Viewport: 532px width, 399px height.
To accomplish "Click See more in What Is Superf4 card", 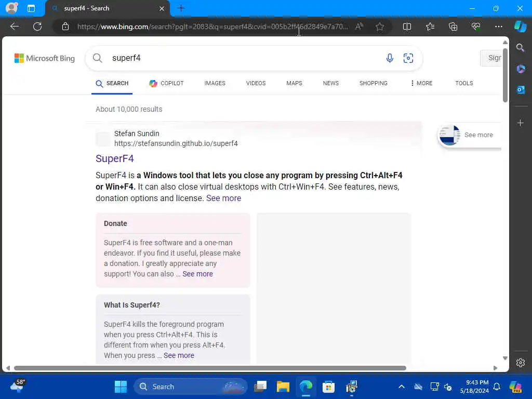I will 179,355.
